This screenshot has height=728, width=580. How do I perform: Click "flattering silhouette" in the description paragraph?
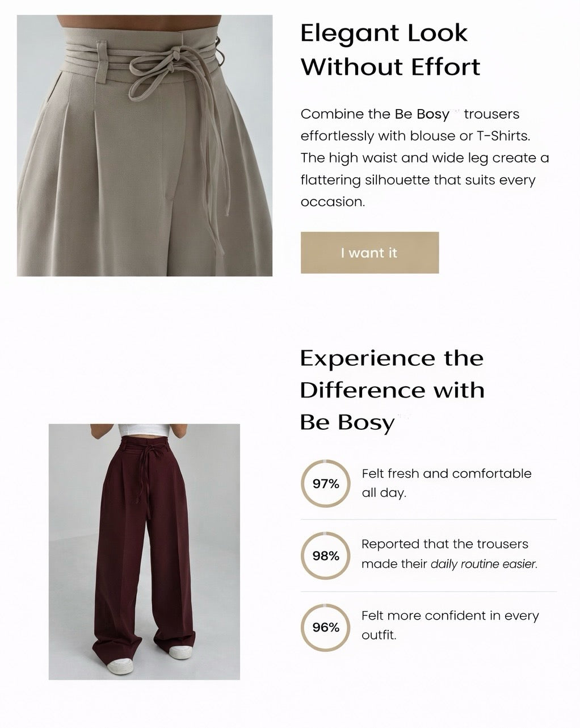[365, 181]
